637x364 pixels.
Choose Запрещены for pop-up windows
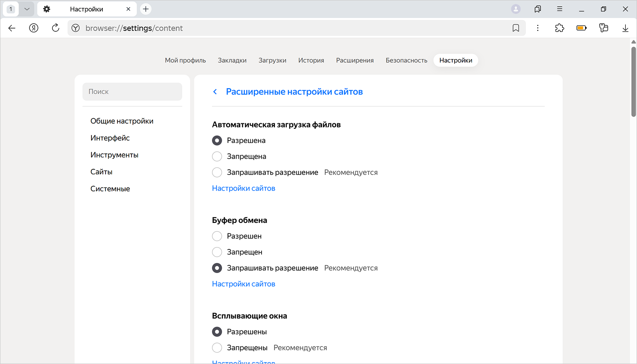[217, 348]
